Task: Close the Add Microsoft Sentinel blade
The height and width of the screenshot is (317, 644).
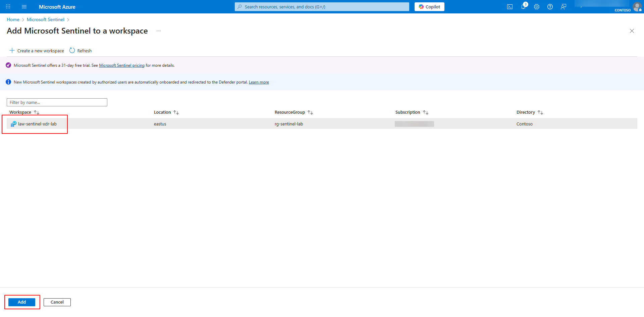Action: tap(632, 31)
